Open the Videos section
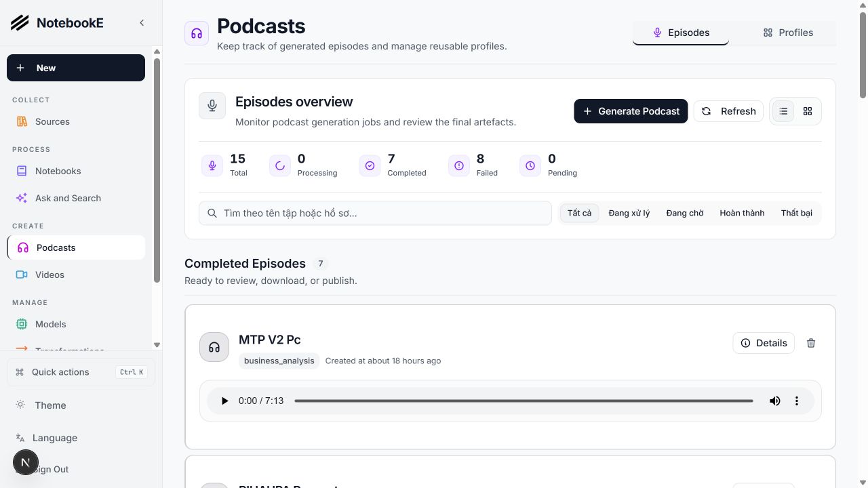 (x=76, y=274)
